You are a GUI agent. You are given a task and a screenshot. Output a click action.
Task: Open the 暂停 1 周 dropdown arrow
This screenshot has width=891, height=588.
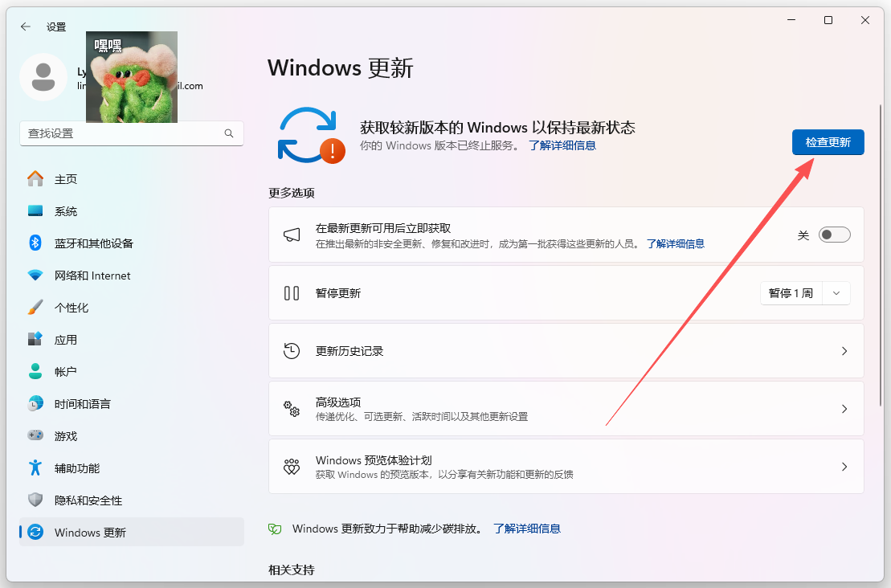836,293
